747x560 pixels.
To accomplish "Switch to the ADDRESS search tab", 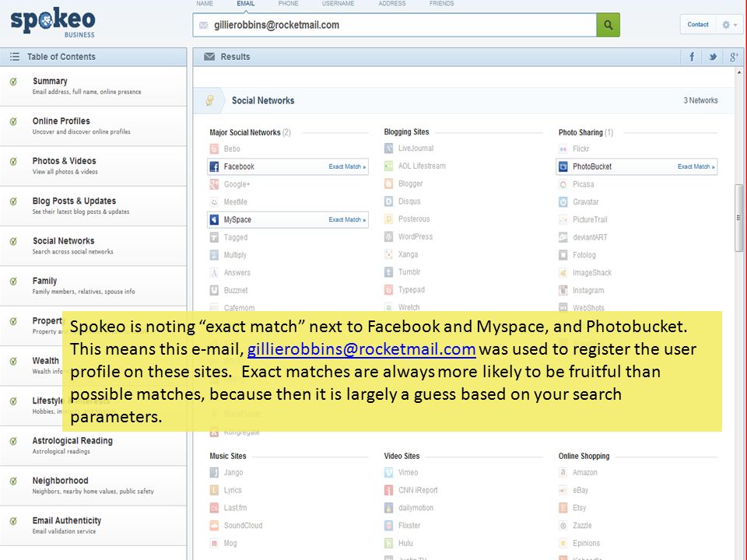I will coord(392,3).
